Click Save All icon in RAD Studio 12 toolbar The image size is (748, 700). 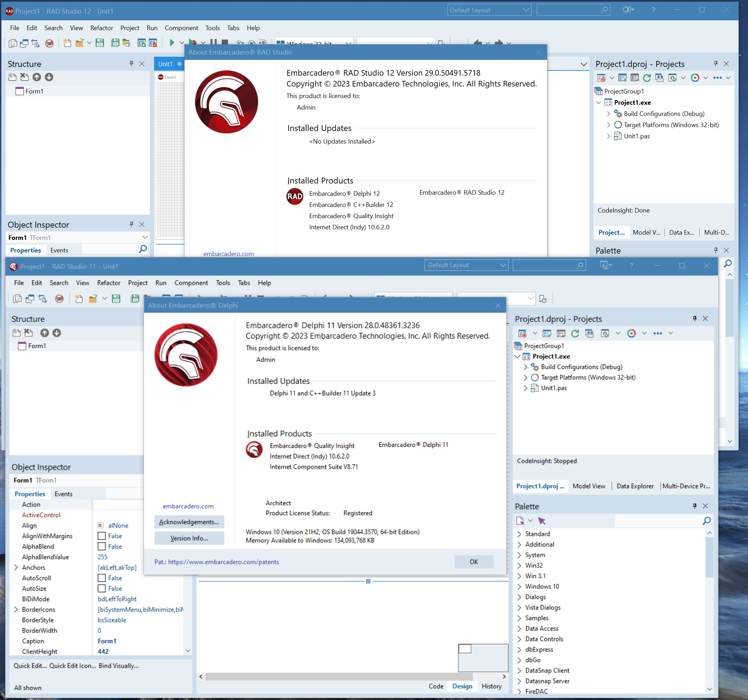[x=115, y=43]
